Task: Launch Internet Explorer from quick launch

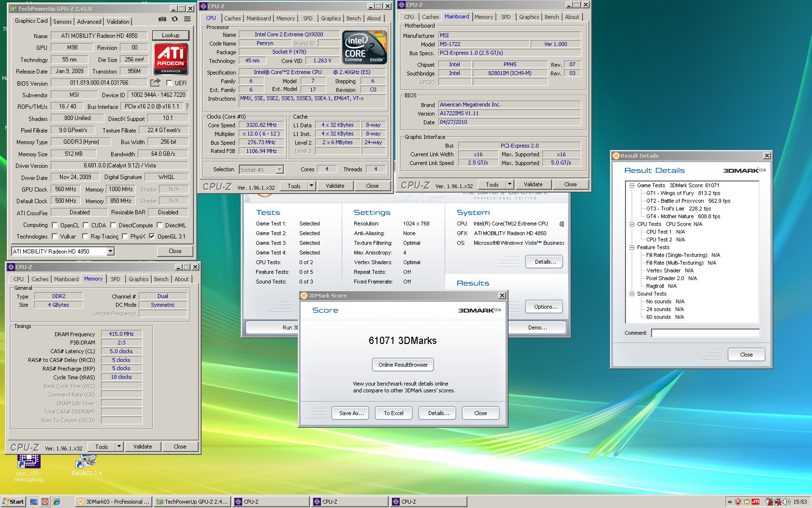Action: (x=57, y=502)
